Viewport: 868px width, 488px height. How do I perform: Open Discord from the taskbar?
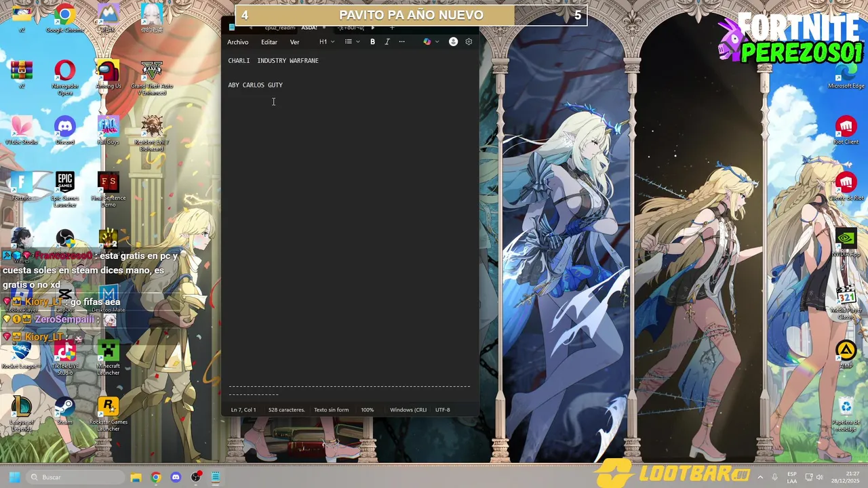click(176, 477)
